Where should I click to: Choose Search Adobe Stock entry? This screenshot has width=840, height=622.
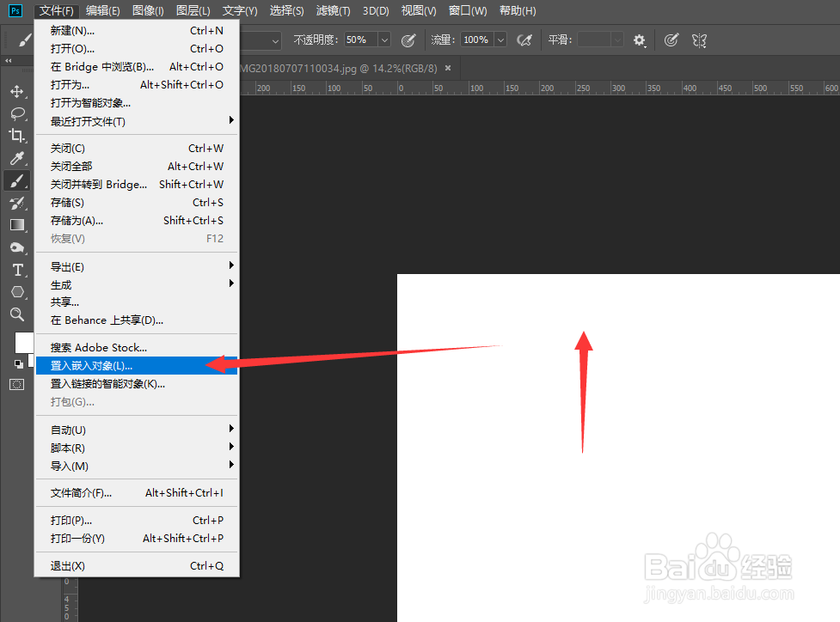pyautogui.click(x=137, y=347)
